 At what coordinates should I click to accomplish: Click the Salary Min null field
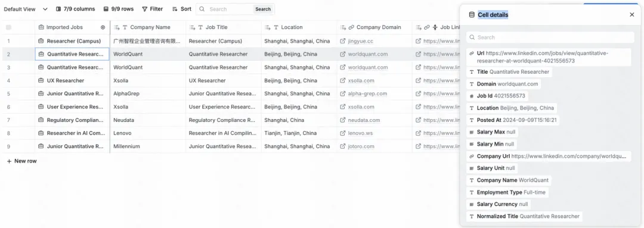pyautogui.click(x=491, y=144)
